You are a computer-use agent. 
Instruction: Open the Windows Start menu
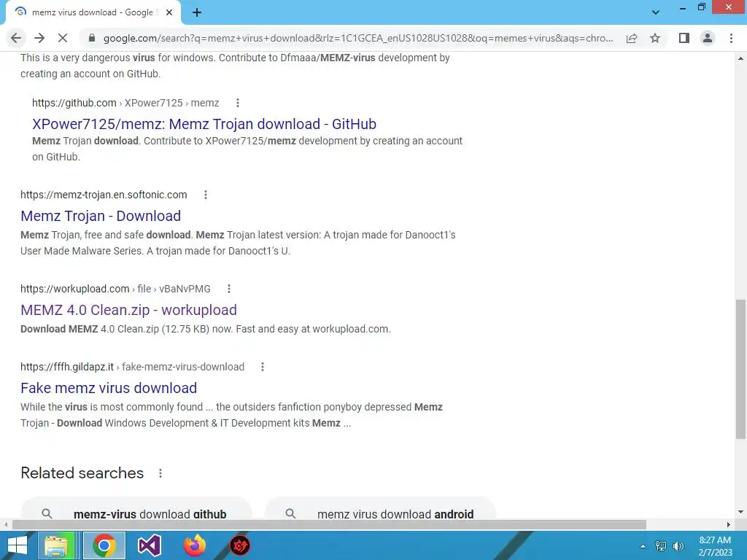(x=18, y=545)
